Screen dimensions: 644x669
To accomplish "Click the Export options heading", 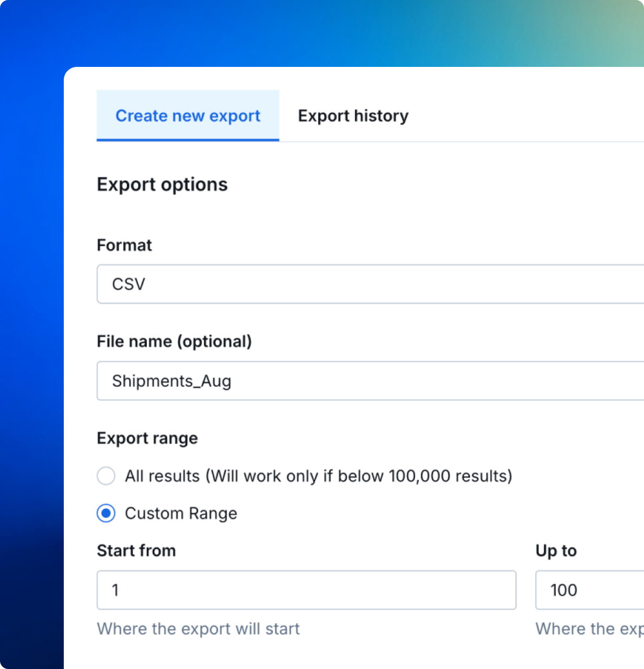I will (x=163, y=184).
